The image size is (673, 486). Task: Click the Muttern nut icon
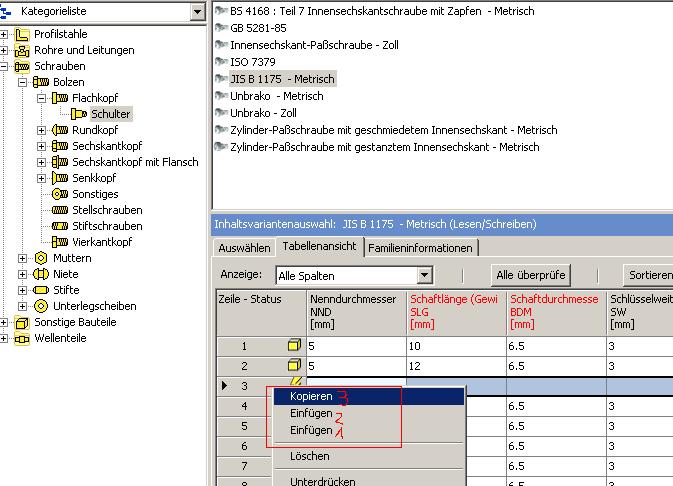click(x=41, y=258)
